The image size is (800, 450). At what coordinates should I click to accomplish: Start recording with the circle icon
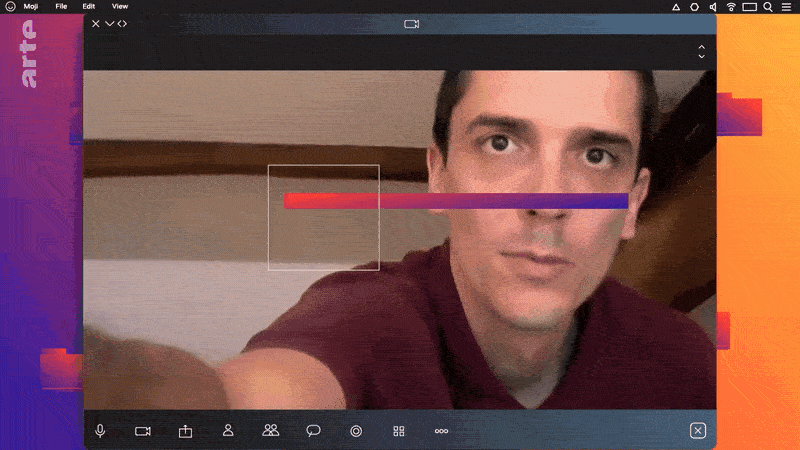[356, 431]
